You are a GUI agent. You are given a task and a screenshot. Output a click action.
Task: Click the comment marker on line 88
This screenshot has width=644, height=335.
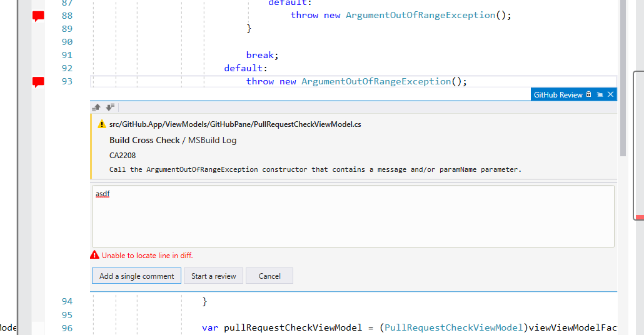(x=38, y=16)
